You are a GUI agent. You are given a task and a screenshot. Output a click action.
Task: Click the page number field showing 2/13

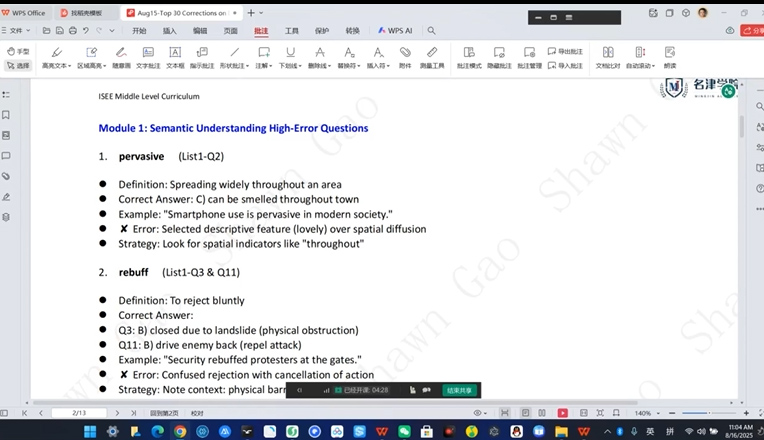pyautogui.click(x=80, y=413)
